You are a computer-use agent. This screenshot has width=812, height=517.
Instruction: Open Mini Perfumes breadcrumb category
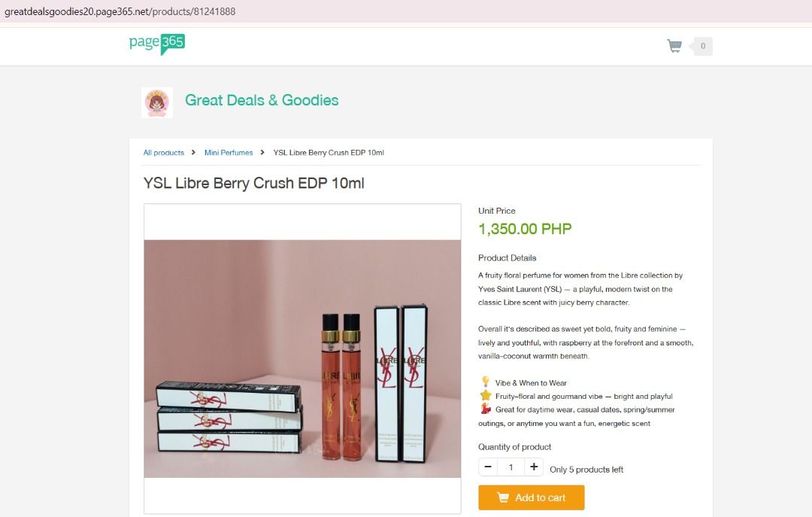coord(229,153)
